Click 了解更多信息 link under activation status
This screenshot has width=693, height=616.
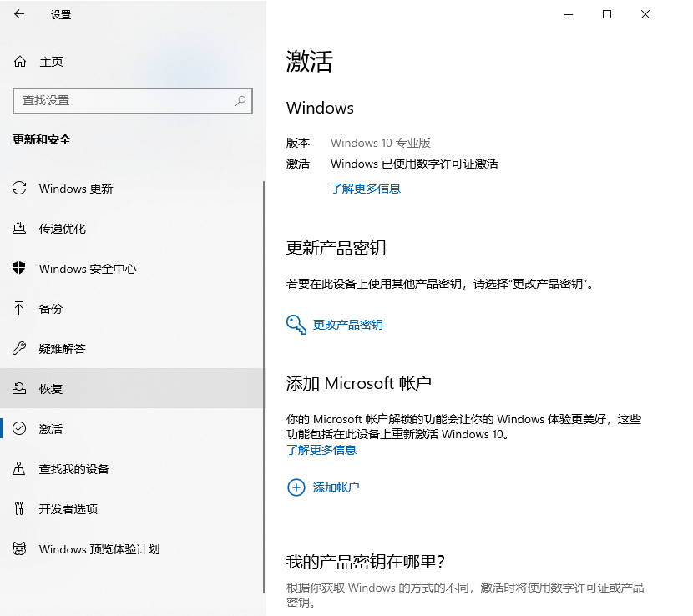tap(366, 189)
